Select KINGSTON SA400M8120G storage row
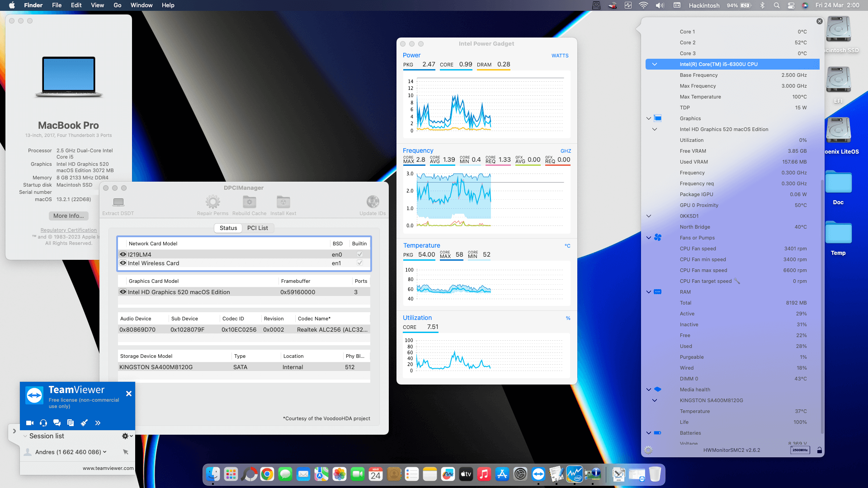 [244, 367]
